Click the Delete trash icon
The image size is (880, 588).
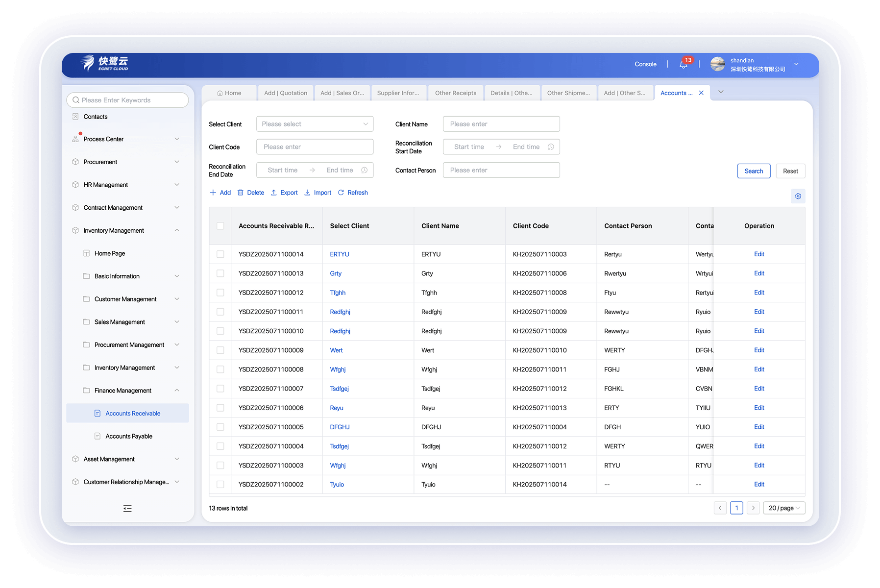click(241, 193)
